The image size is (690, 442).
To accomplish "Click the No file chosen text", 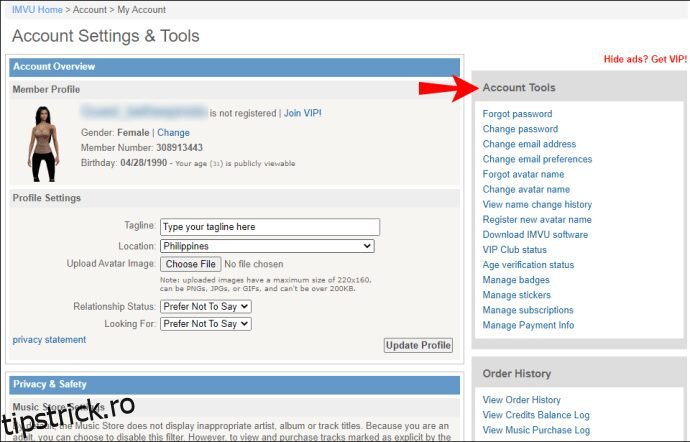I will tap(254, 264).
